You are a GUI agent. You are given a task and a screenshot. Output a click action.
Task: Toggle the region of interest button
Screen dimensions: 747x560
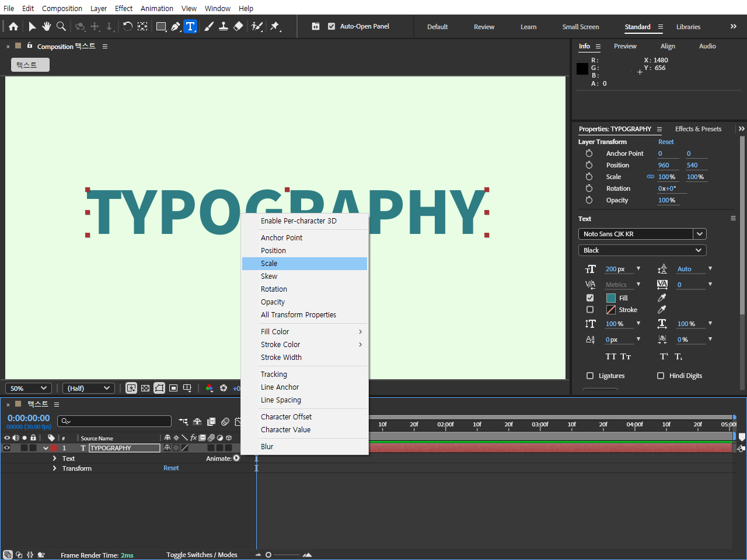tap(173, 388)
